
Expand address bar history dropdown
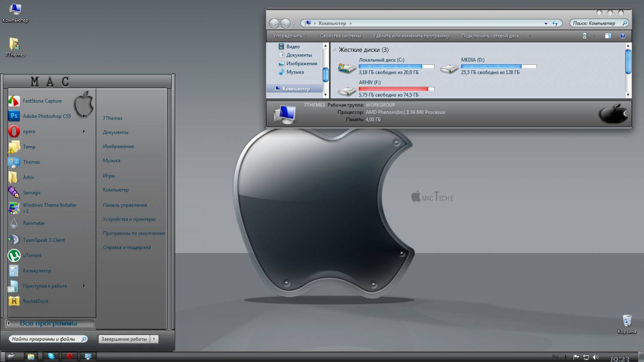(x=546, y=23)
